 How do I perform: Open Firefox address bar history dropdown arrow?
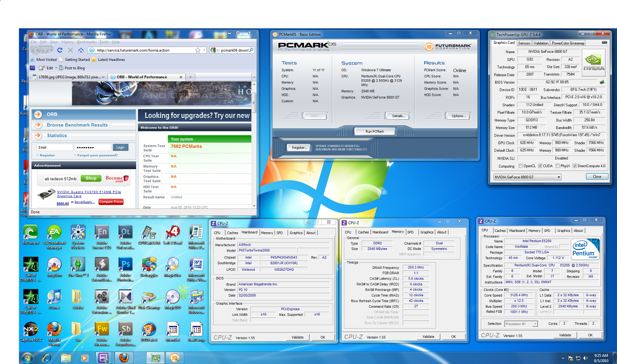click(204, 50)
